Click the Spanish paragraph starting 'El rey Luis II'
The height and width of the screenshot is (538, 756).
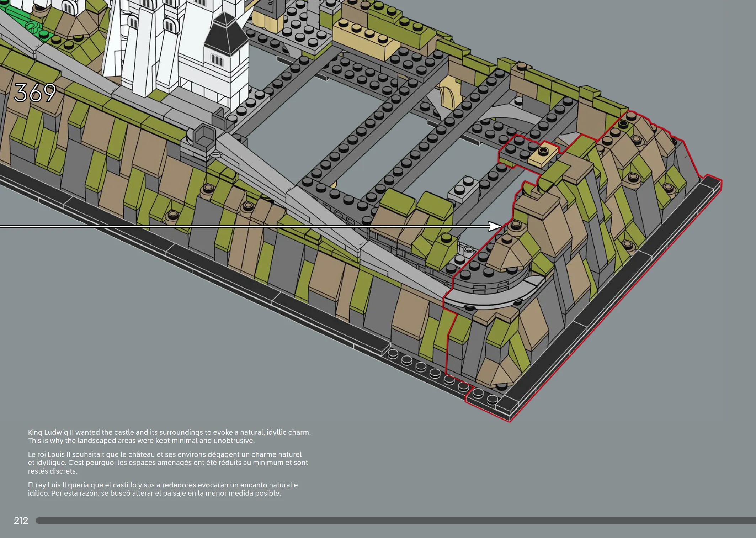point(163,489)
